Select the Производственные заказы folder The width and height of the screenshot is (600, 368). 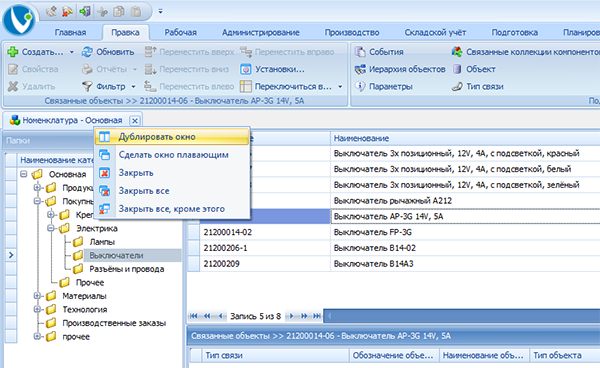point(114,323)
